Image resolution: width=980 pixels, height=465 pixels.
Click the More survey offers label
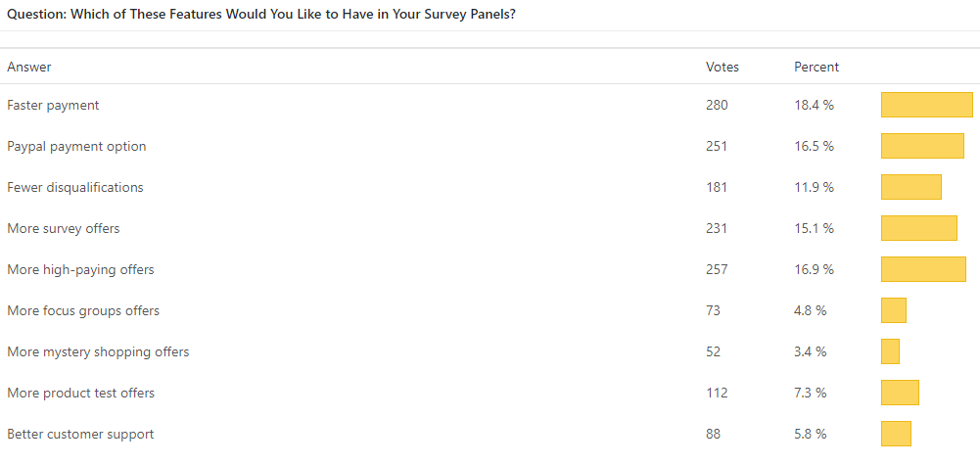coord(63,228)
